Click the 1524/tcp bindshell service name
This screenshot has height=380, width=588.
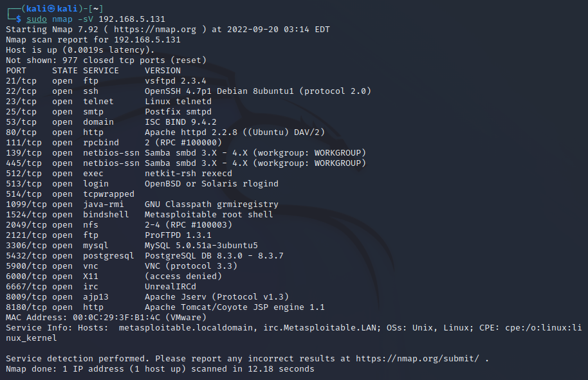pyautogui.click(x=106, y=214)
